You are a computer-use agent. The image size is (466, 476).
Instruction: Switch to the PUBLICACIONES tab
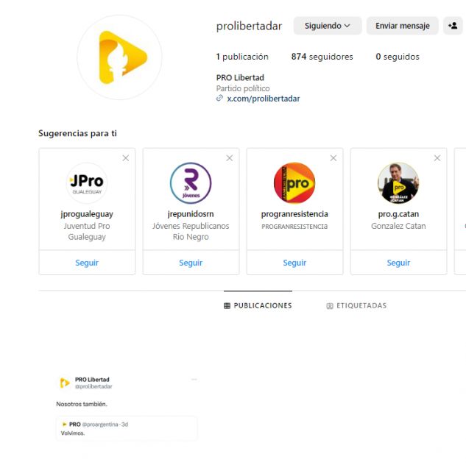coord(258,306)
